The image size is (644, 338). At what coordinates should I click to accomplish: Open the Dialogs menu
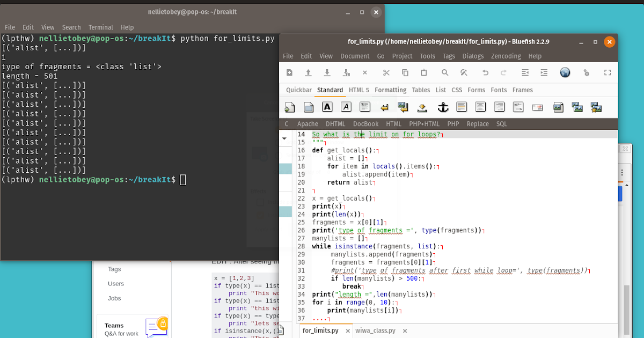[x=474, y=56]
